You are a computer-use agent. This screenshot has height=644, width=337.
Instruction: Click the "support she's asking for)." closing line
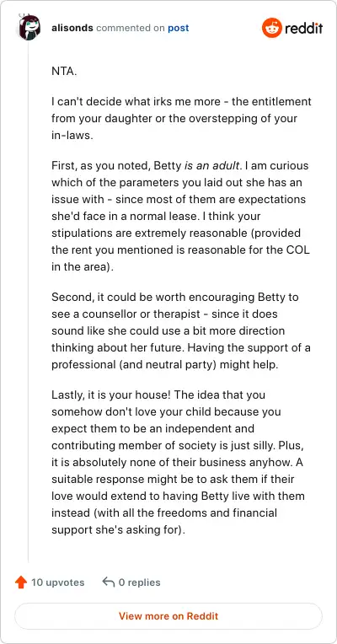click(119, 530)
